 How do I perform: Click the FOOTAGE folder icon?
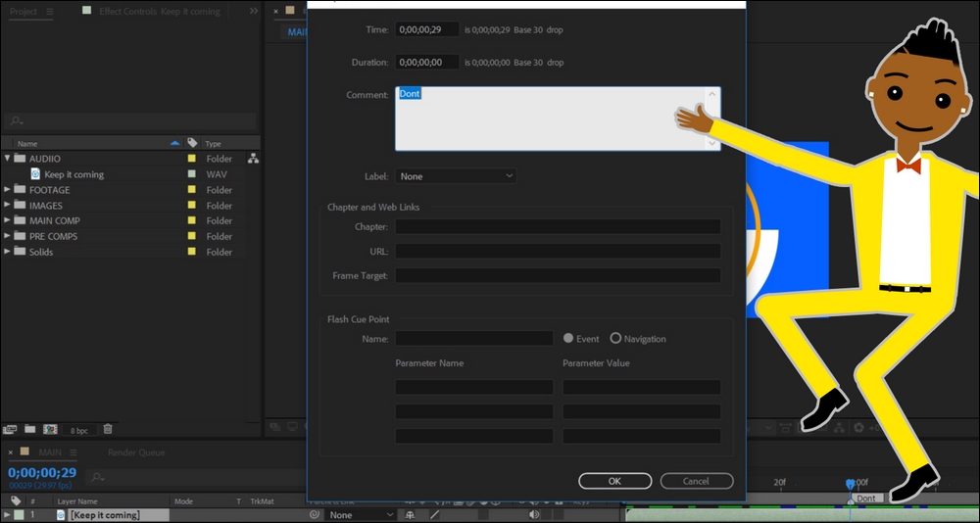20,190
